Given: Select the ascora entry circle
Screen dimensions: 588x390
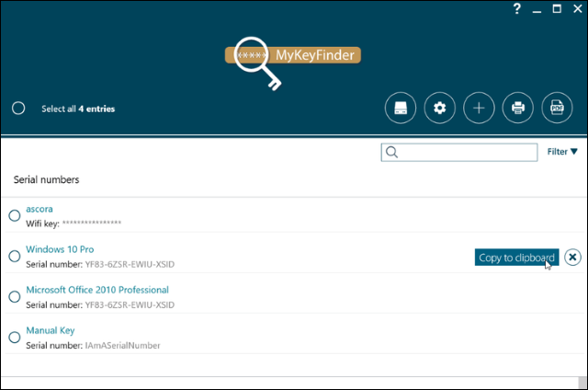Looking at the screenshot, I should [15, 215].
